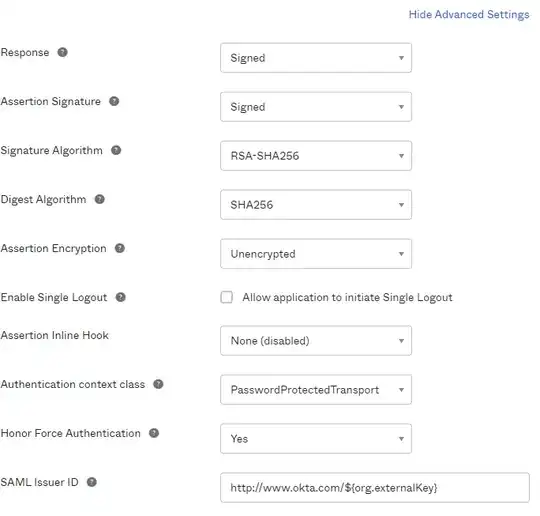Screen dimensions: 540x516
Task: Open Signature Algorithm help tooltip icon
Action: click(x=116, y=150)
